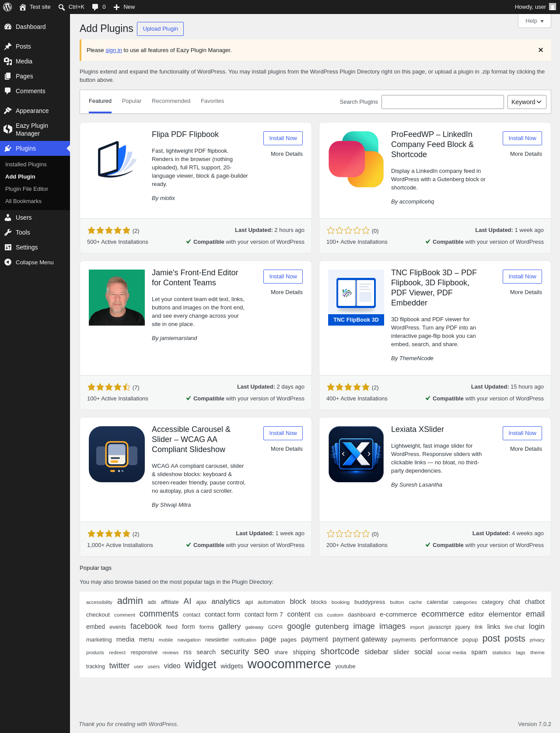Install Accessible Carousel & Slider plugin
This screenshot has height=733, width=560.
283,433
